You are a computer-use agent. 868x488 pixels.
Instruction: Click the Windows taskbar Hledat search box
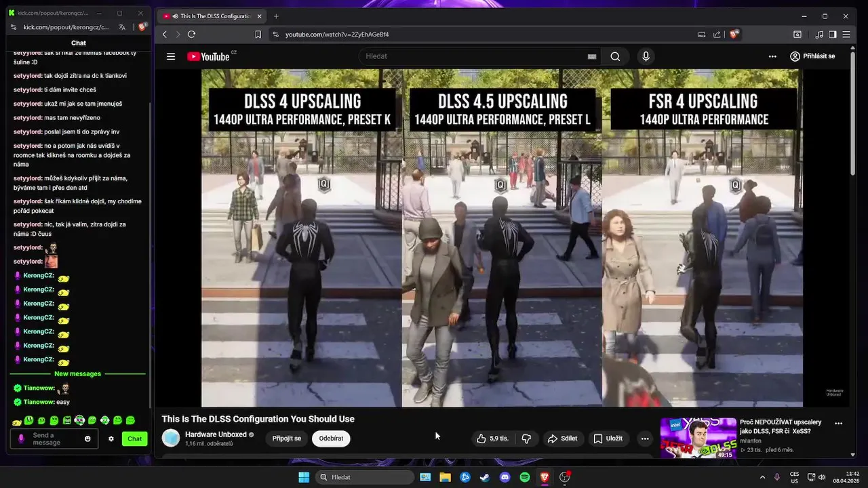click(x=365, y=477)
